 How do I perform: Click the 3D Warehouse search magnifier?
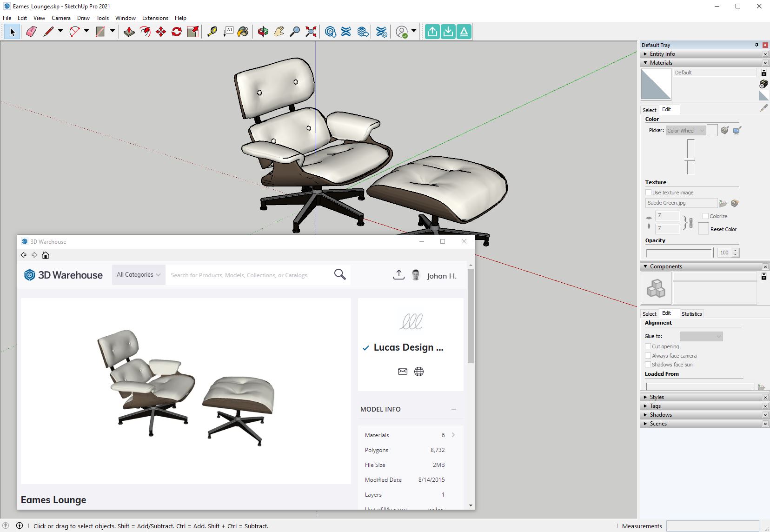point(340,274)
